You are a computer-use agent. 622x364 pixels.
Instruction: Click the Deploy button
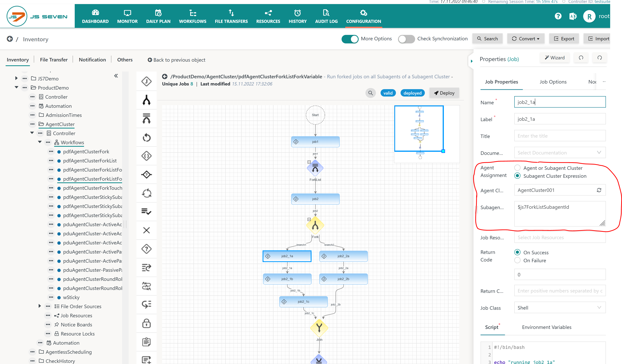point(444,93)
